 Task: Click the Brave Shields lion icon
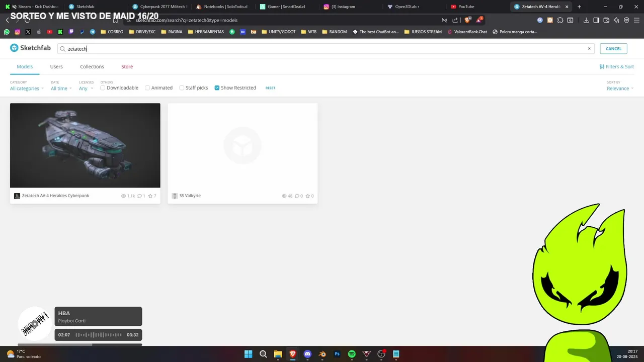(467, 20)
